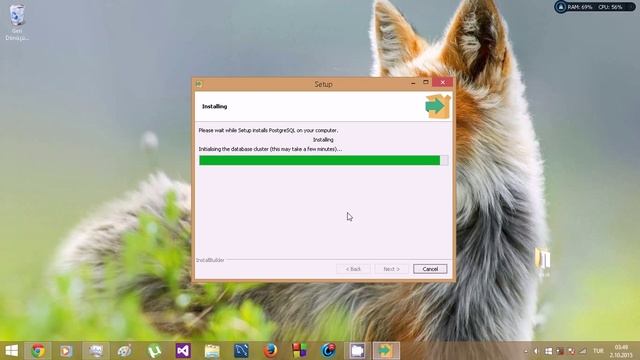Open the Windows Start button
Image resolution: width=640 pixels, height=360 pixels.
11,351
